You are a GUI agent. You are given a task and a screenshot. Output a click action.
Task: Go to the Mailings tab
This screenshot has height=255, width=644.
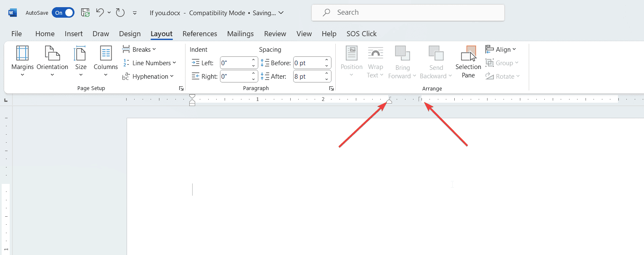coord(241,34)
